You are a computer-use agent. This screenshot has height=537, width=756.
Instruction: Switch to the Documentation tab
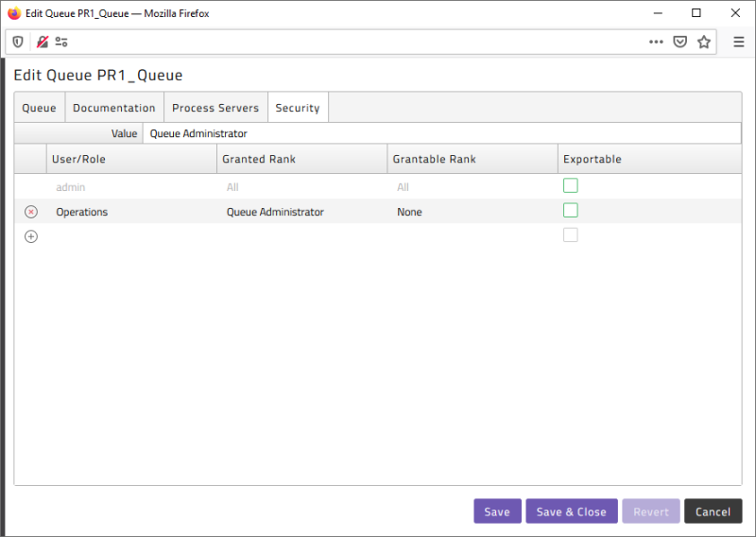click(114, 108)
